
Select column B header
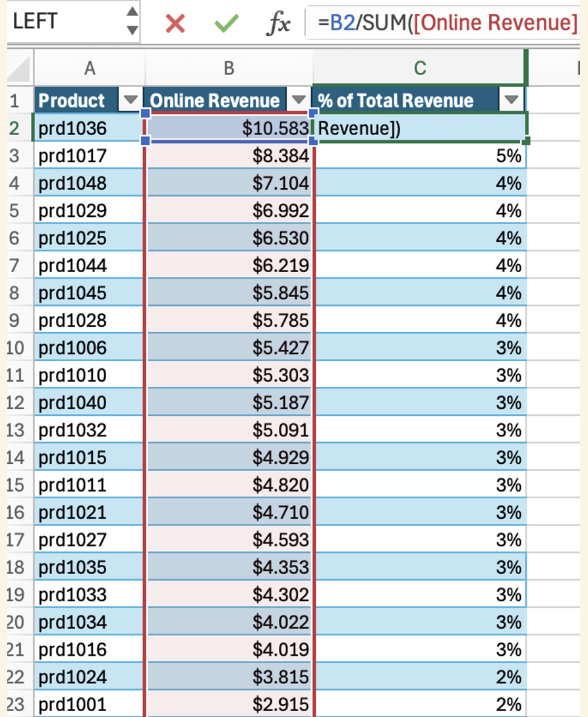[x=229, y=69]
